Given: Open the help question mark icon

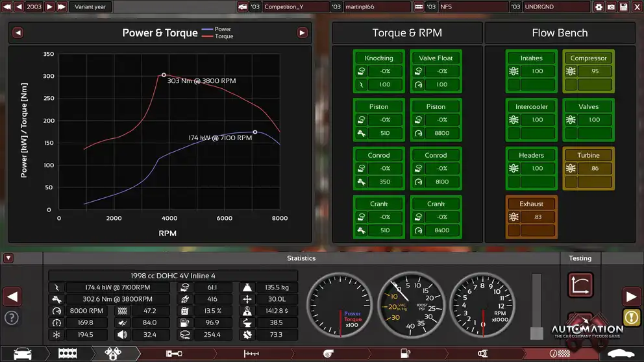Looking at the screenshot, I should [12, 318].
